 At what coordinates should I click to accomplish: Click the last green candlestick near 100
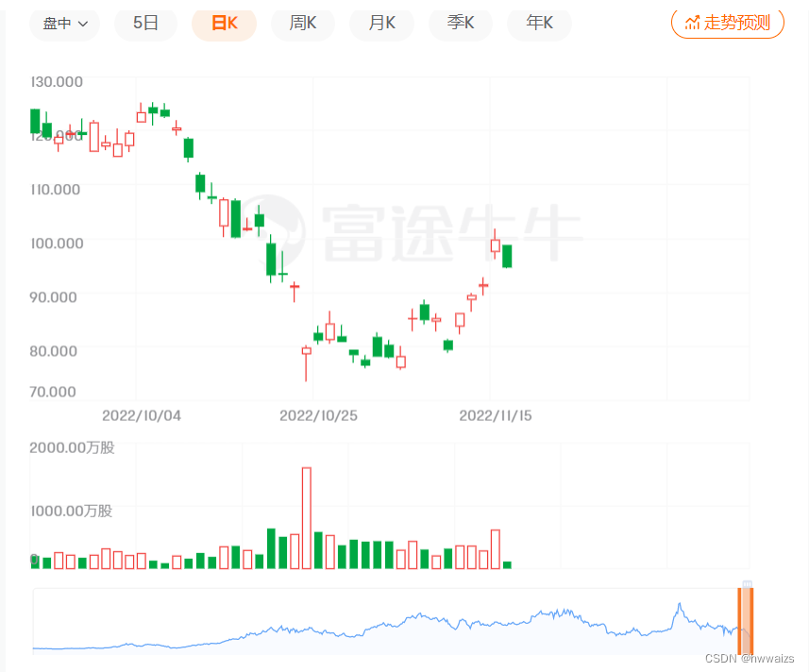click(x=507, y=257)
